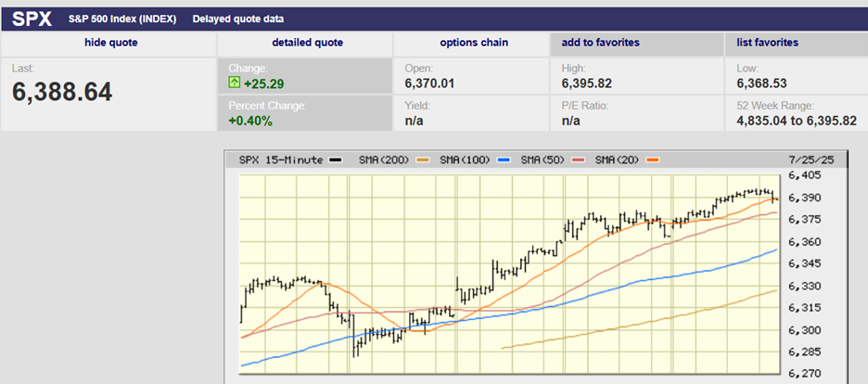
Task: Click the SMA(20) legend label
Action: click(617, 160)
